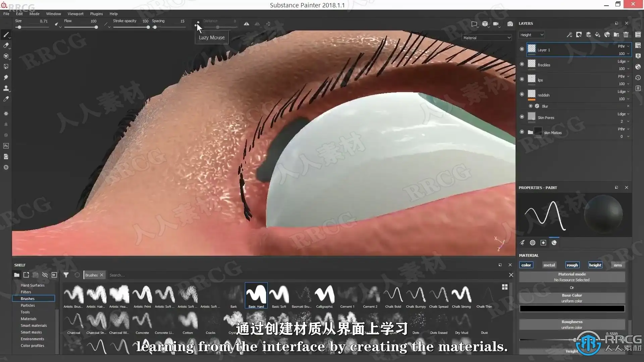Click the add folder icon in Layers
This screenshot has height=362, width=644.
pos(616,35)
